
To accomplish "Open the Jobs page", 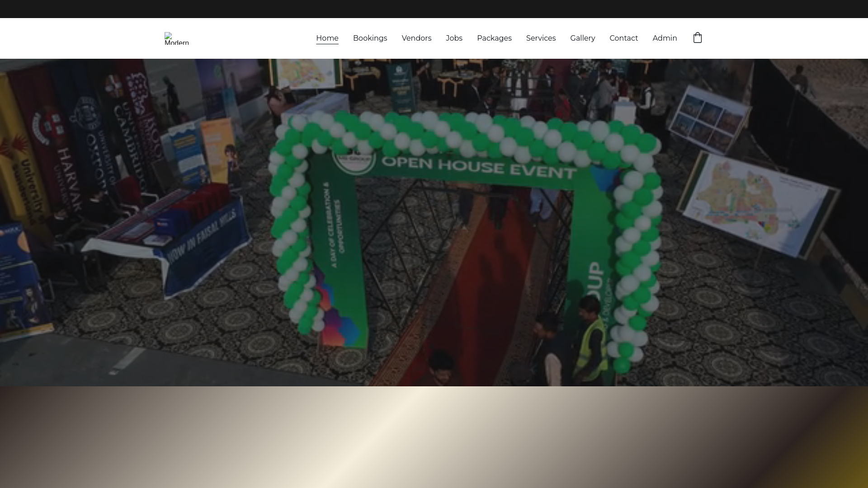I will (454, 38).
